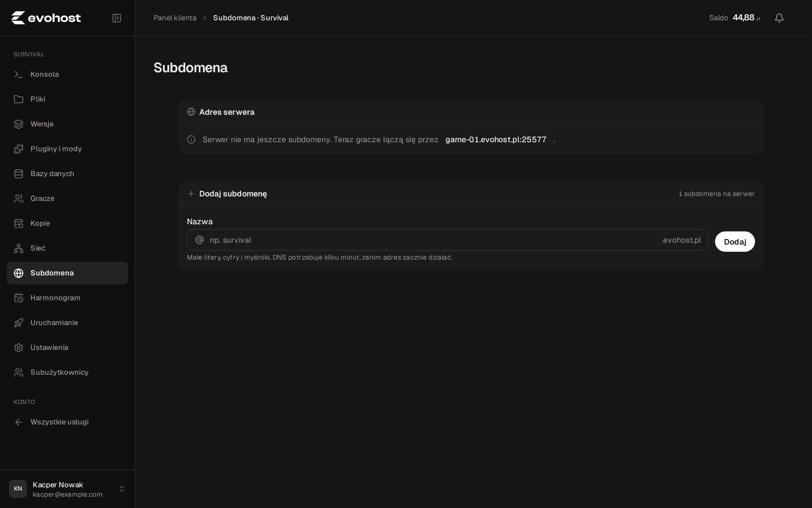
Task: Collapse the sidebar panel icon
Action: coord(117,18)
